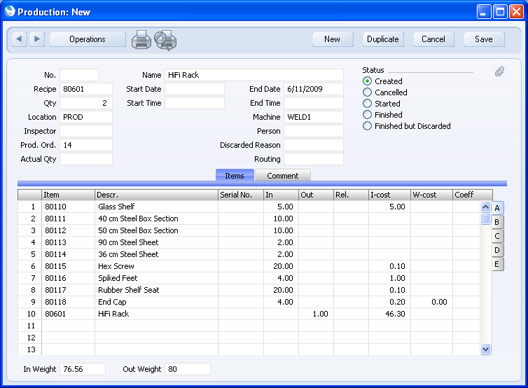Screen dimensions: 528x388
Task: Select Finished but Discarded status
Action: [x=367, y=126]
